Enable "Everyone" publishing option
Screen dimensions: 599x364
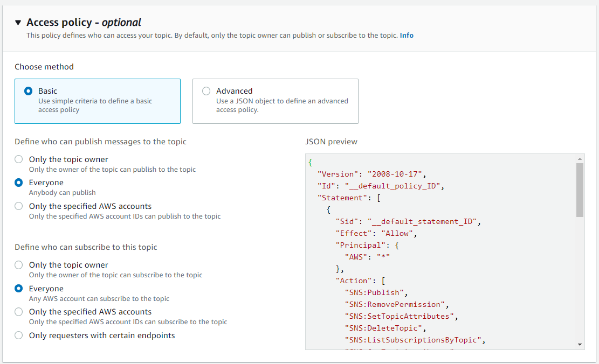[19, 183]
